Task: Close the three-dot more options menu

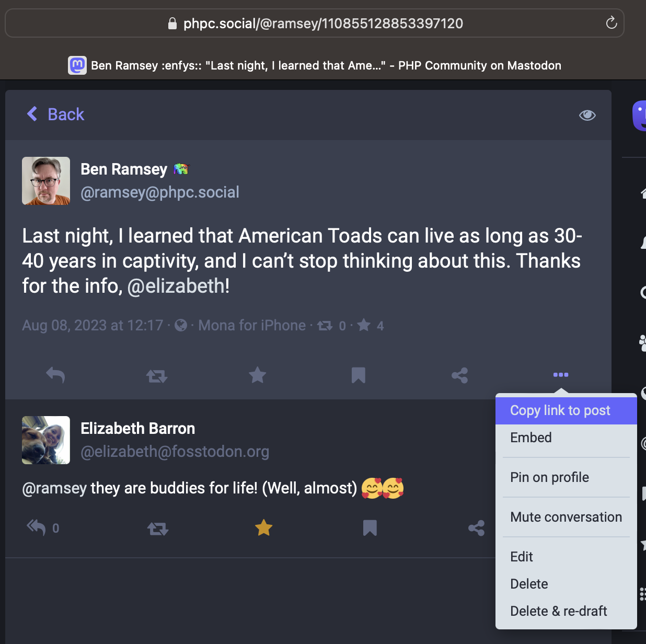Action: pyautogui.click(x=560, y=375)
